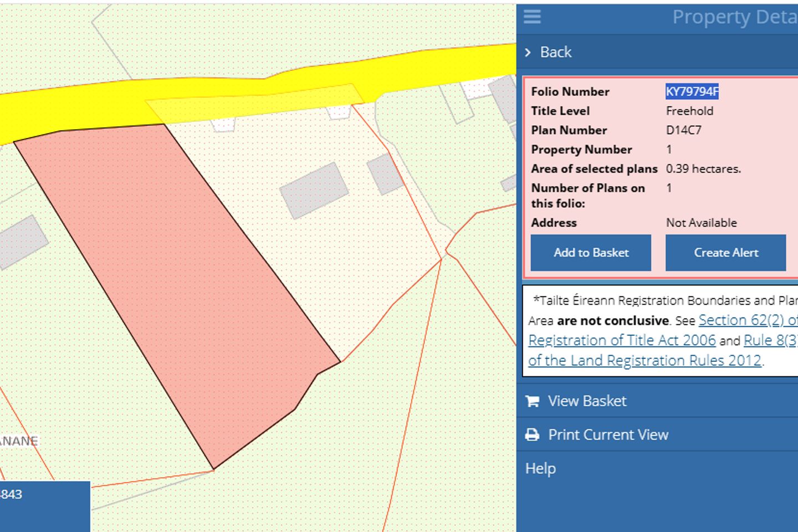
Task: Open Registration of Title Act 2006 link
Action: point(622,340)
